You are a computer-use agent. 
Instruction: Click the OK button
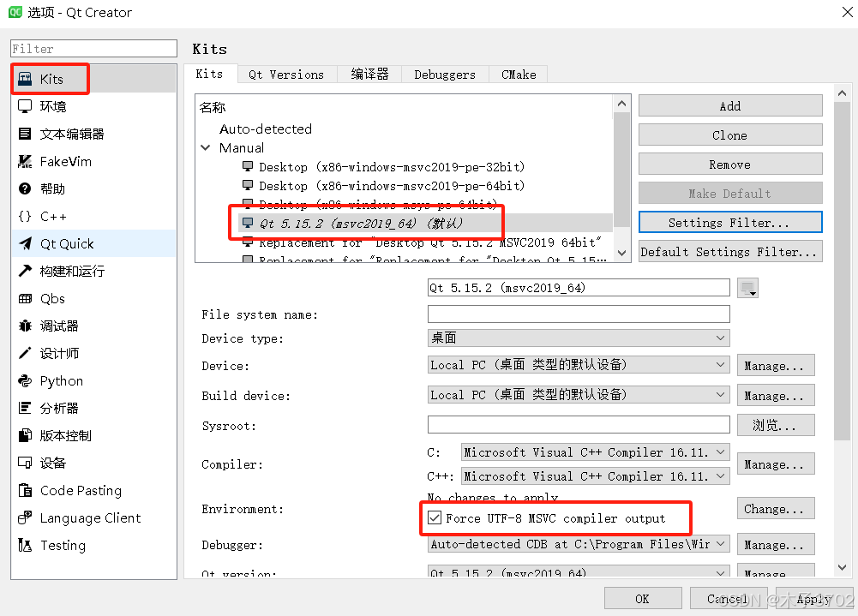click(643, 599)
